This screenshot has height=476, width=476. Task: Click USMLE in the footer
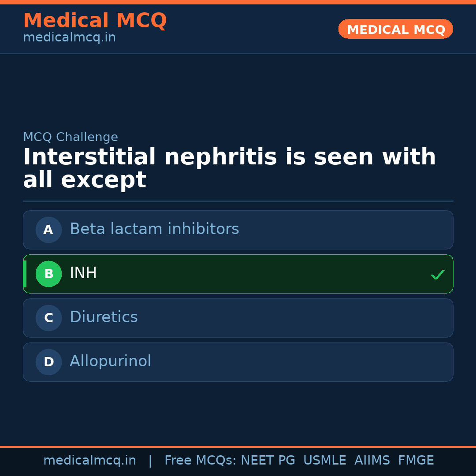click(x=324, y=461)
